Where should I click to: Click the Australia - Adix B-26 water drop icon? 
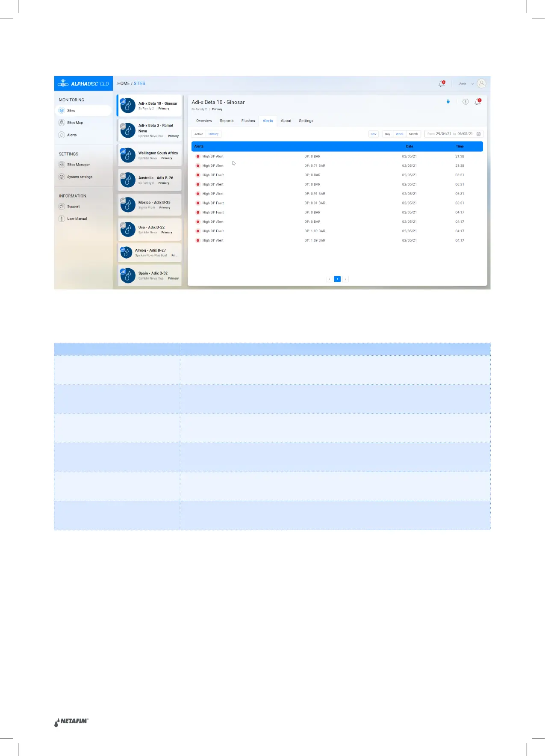click(127, 180)
